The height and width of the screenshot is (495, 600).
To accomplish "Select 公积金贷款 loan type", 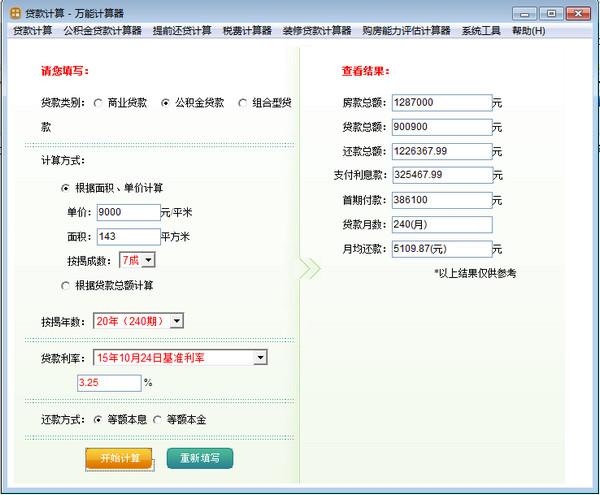I will pyautogui.click(x=165, y=103).
